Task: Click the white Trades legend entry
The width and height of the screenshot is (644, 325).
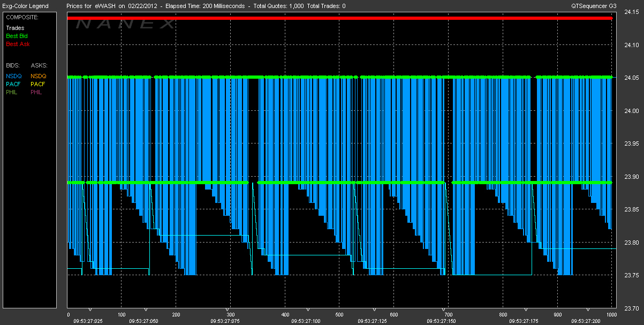Action: point(15,28)
